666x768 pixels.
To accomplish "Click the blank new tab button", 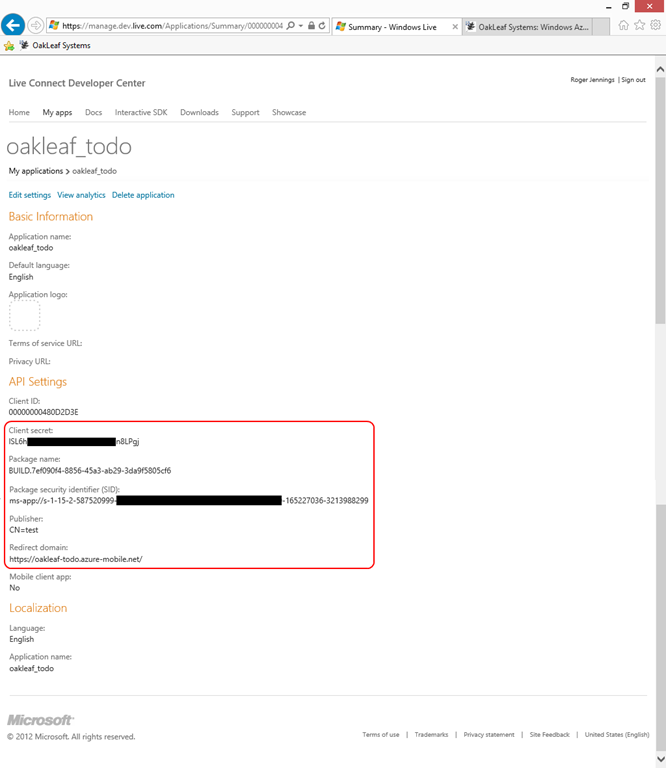I will (x=601, y=27).
